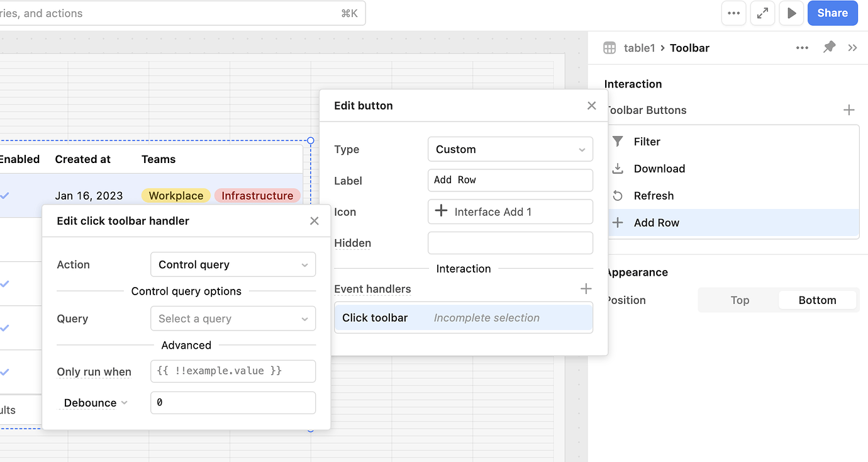Pin the Toolbar inspector panel
The image size is (868, 462).
[x=828, y=47]
